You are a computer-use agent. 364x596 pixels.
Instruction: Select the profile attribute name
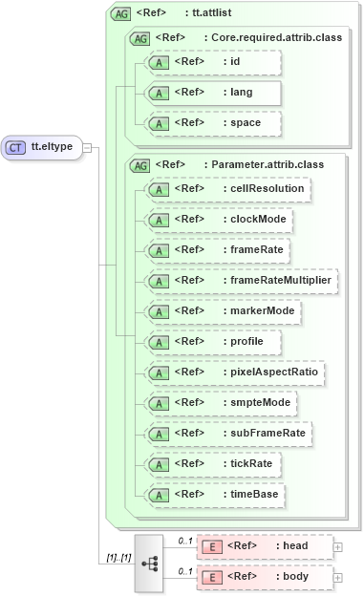pyautogui.click(x=246, y=342)
